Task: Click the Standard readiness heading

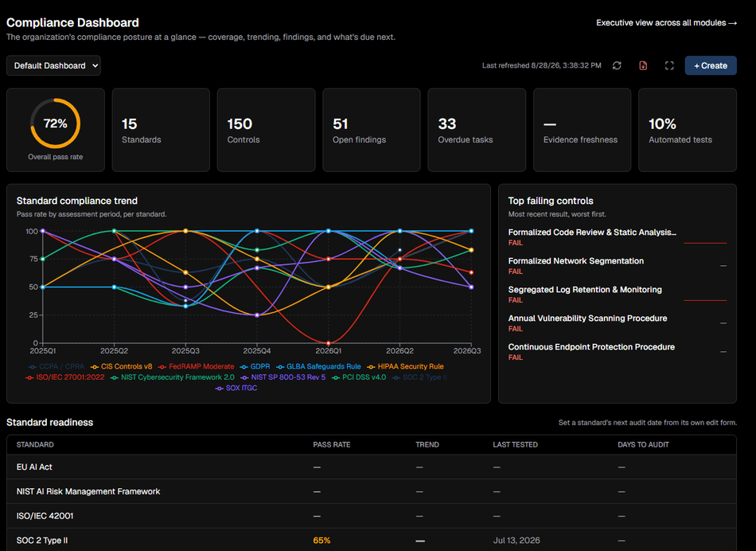Action: coord(49,422)
